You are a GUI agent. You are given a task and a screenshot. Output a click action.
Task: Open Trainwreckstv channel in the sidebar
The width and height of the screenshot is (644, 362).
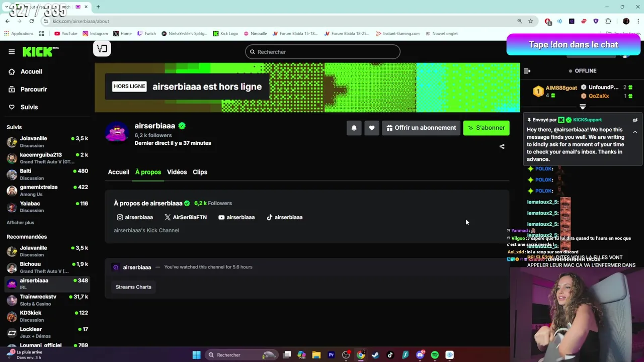click(x=47, y=300)
